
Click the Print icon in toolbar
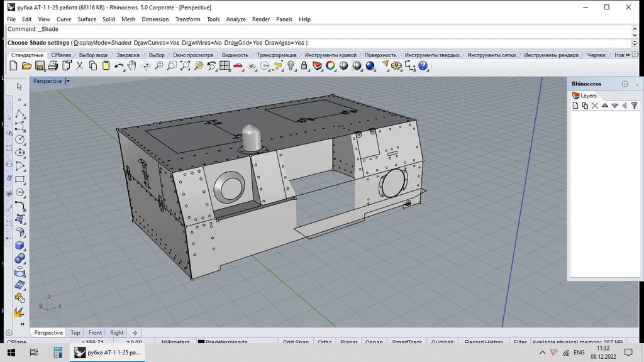pos(52,66)
